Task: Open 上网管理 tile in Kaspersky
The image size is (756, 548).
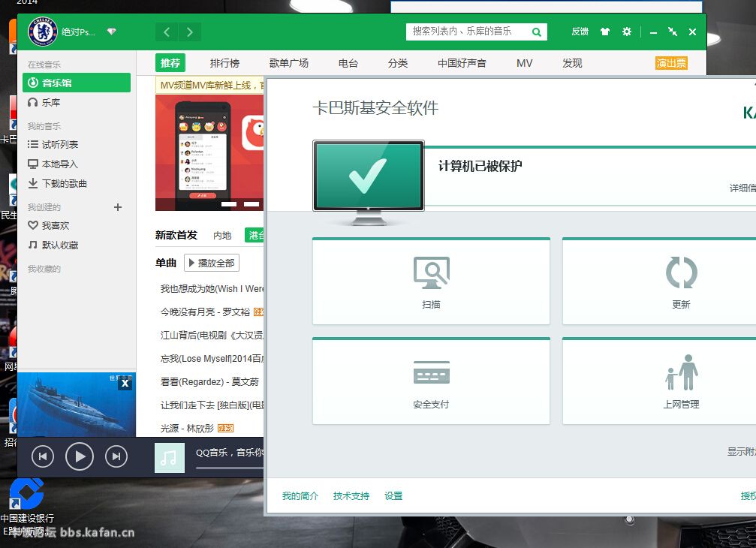Action: [x=659, y=381]
